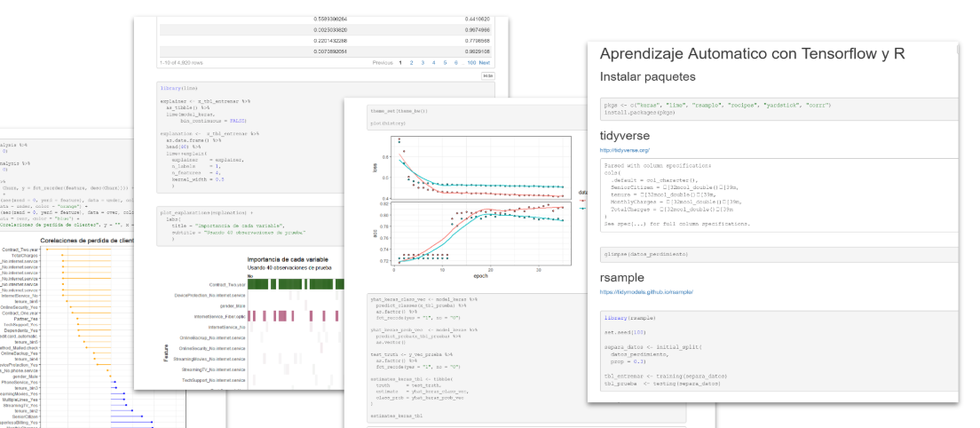
Task: Click the 'Instalar paquetes' heading
Action: pos(647,77)
